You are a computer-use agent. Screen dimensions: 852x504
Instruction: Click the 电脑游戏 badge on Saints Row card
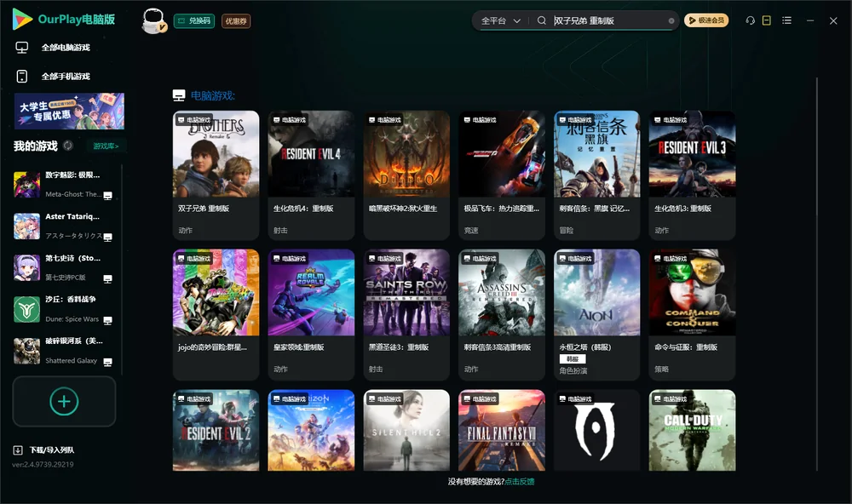384,259
